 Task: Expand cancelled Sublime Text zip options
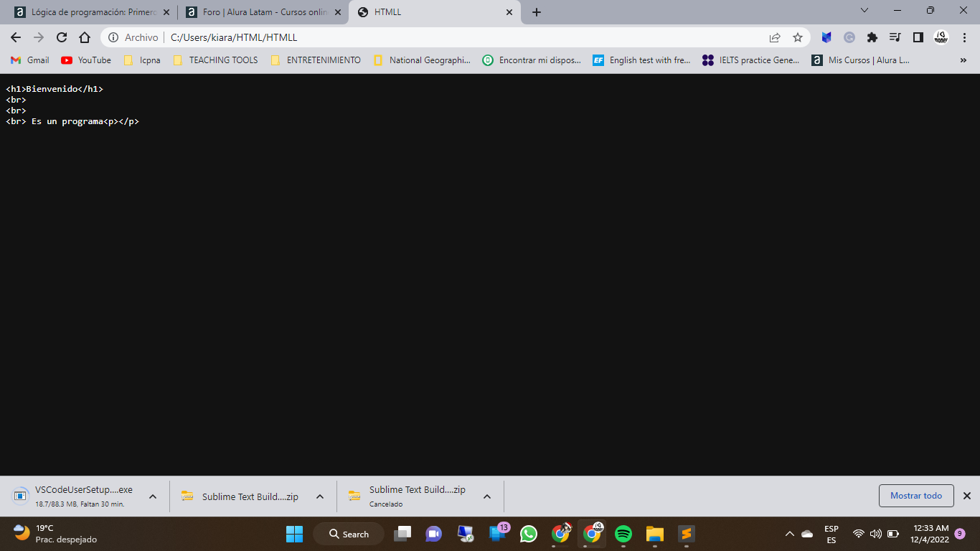[487, 496]
